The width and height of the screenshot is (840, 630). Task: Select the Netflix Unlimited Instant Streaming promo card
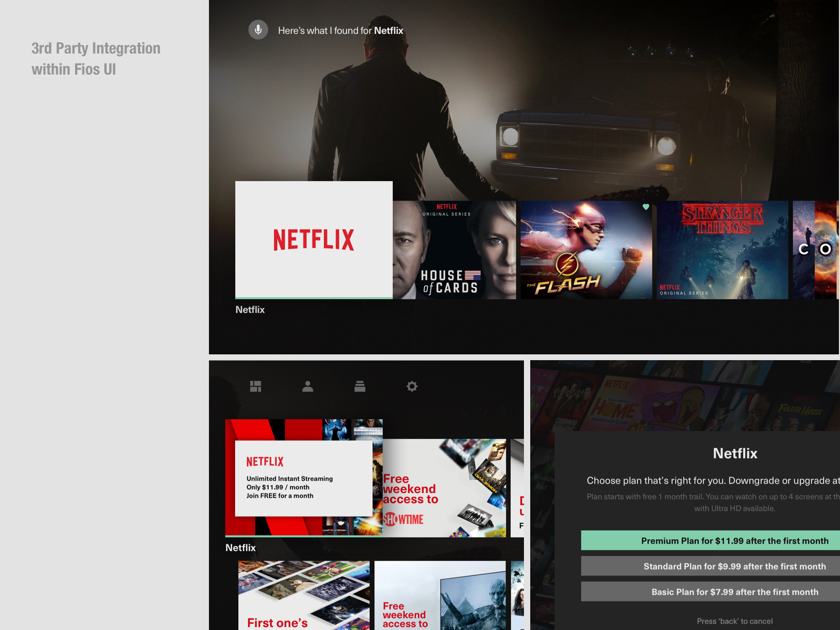pos(304,478)
